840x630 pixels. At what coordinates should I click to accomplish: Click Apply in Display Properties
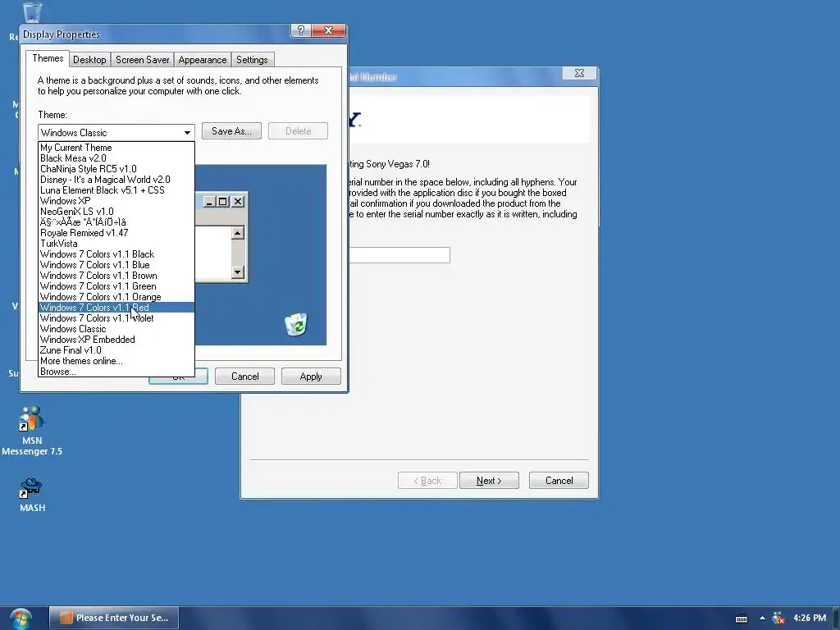point(311,377)
